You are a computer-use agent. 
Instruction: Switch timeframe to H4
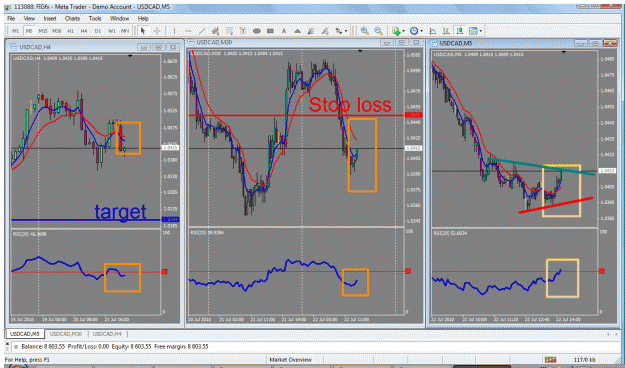[84, 31]
